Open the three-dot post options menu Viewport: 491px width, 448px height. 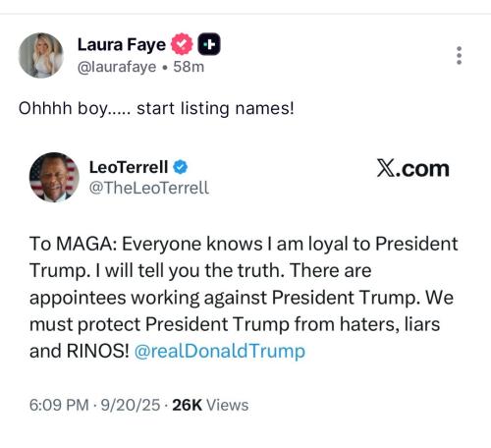(x=459, y=55)
